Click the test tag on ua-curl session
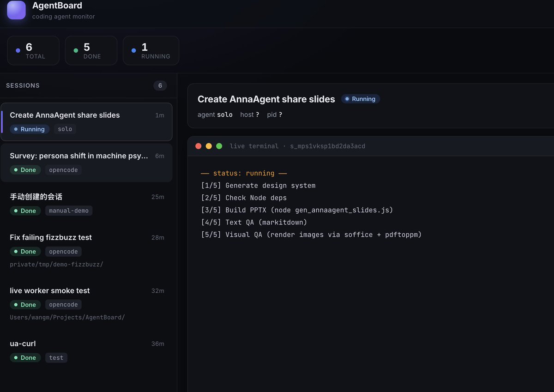The width and height of the screenshot is (554, 392). (x=56, y=358)
